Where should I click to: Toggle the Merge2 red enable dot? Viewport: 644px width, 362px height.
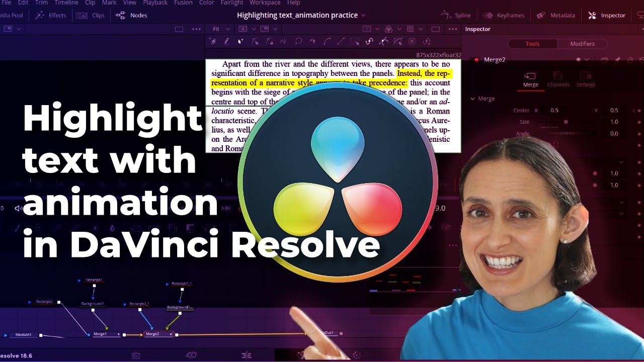pyautogui.click(x=476, y=60)
